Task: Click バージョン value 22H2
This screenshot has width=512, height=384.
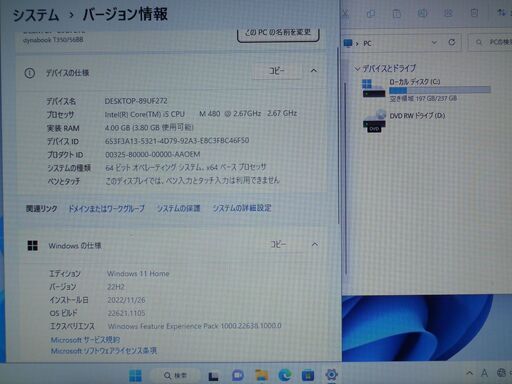Action: pos(116,287)
